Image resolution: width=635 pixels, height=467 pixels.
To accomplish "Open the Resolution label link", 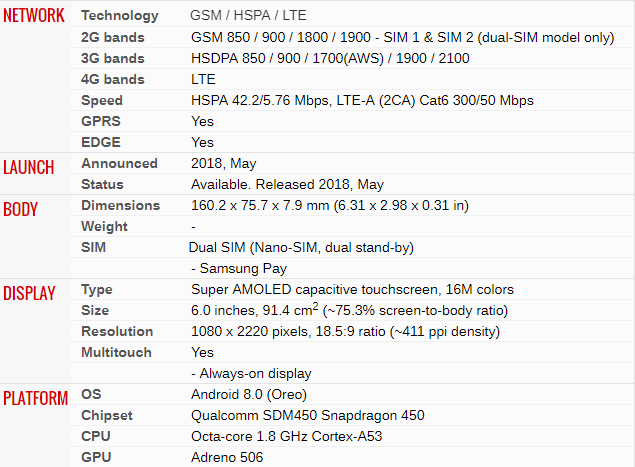I will [x=117, y=331].
